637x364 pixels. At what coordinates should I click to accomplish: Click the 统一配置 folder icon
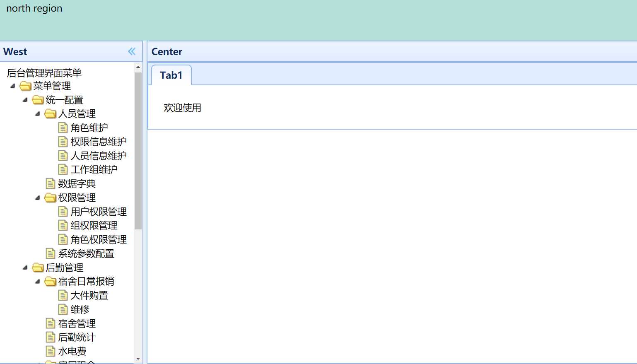[x=38, y=100]
